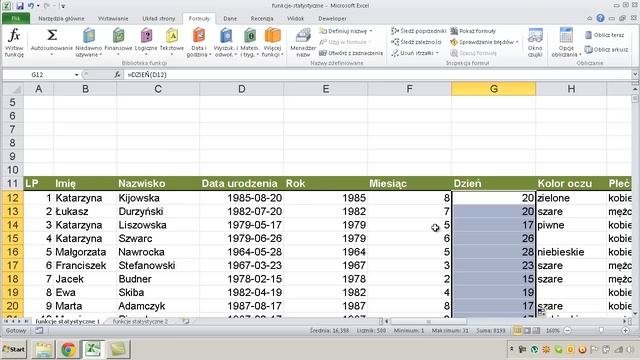Expand Usuń strzałki dropdown arrow
640x360 pixels.
[x=437, y=53]
